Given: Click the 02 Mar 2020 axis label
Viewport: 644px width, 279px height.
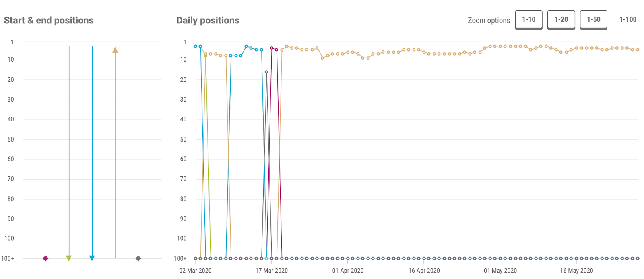Looking at the screenshot, I should click(x=195, y=271).
